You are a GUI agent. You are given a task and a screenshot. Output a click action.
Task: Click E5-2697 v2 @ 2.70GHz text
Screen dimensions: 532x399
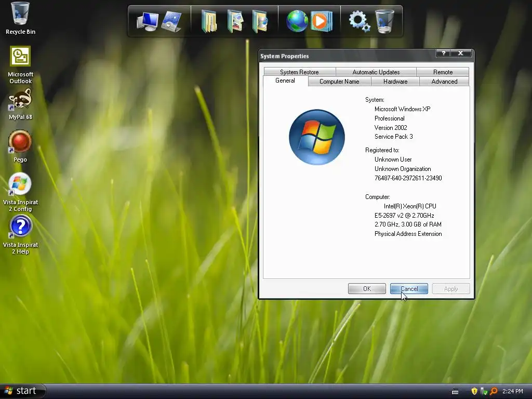(404, 216)
